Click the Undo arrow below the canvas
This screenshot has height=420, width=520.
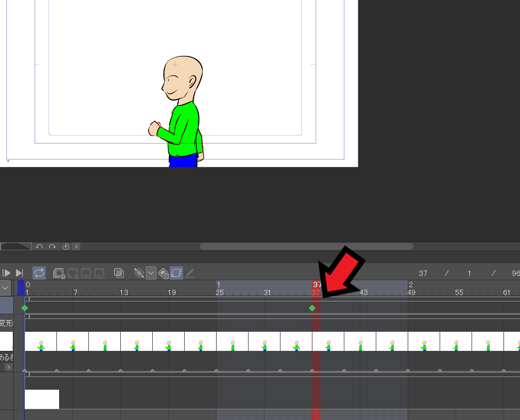[x=39, y=247]
